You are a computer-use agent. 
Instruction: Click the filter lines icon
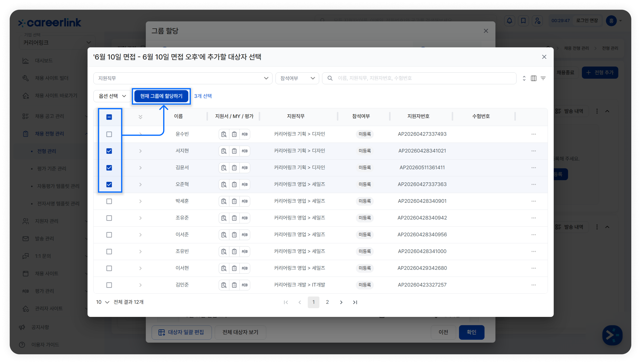[543, 78]
